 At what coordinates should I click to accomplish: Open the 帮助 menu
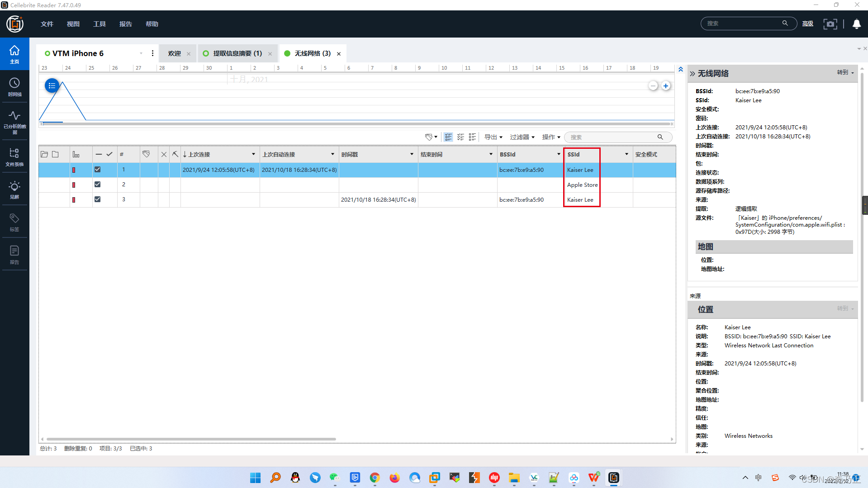click(152, 24)
